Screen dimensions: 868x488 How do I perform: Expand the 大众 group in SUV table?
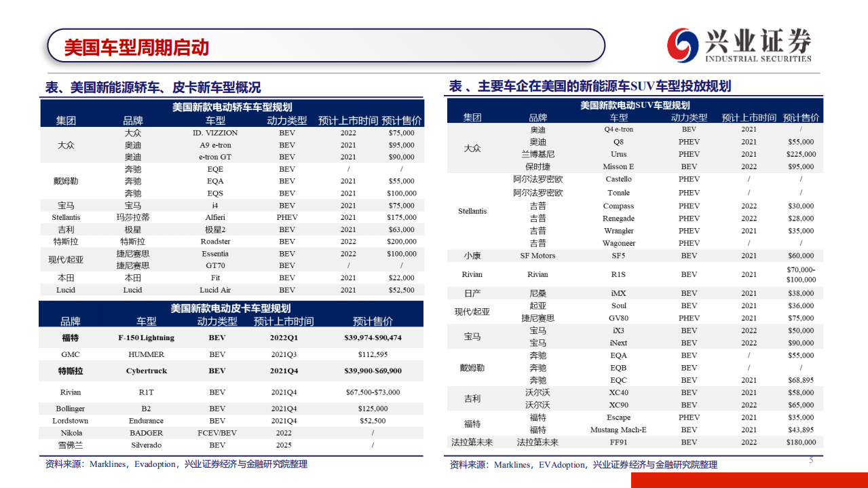(472, 147)
